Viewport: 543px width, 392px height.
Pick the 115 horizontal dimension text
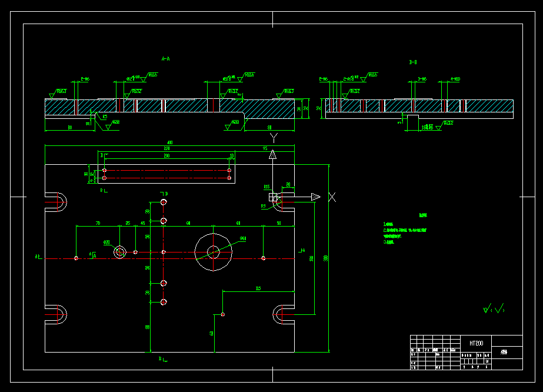coord(258,288)
